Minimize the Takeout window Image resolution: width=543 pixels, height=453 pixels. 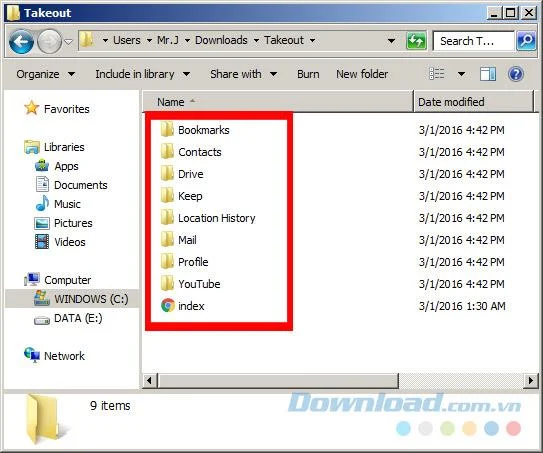coord(494,13)
